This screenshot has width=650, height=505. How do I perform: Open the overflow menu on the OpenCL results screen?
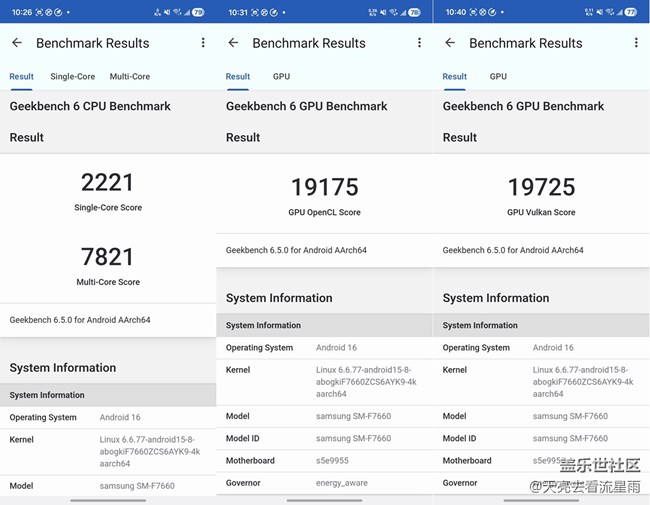point(419,43)
